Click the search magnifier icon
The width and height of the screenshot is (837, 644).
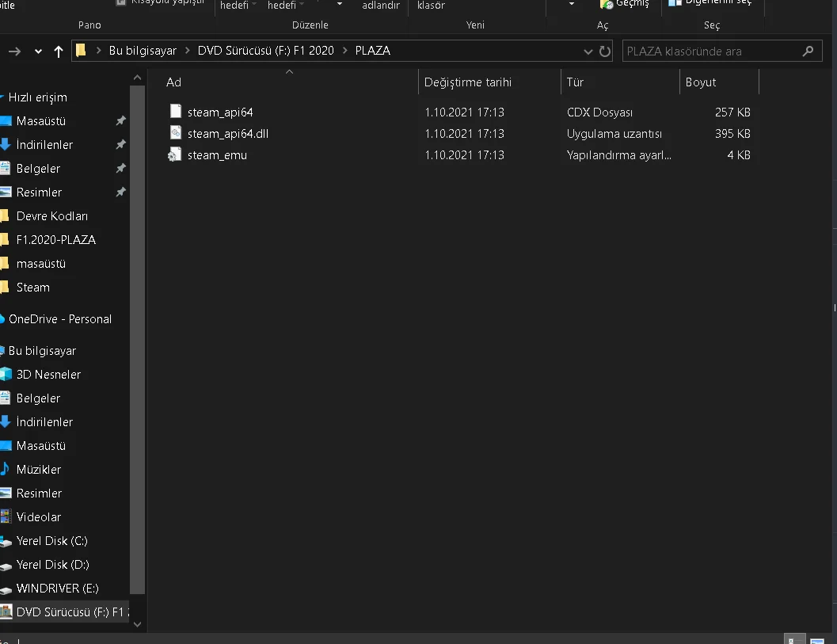[808, 51]
